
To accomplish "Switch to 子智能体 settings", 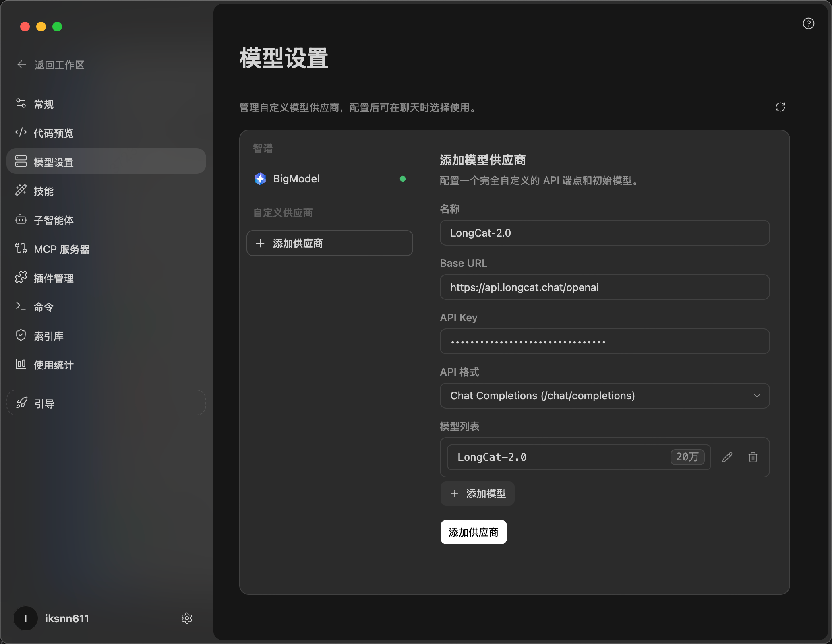I will 106,220.
